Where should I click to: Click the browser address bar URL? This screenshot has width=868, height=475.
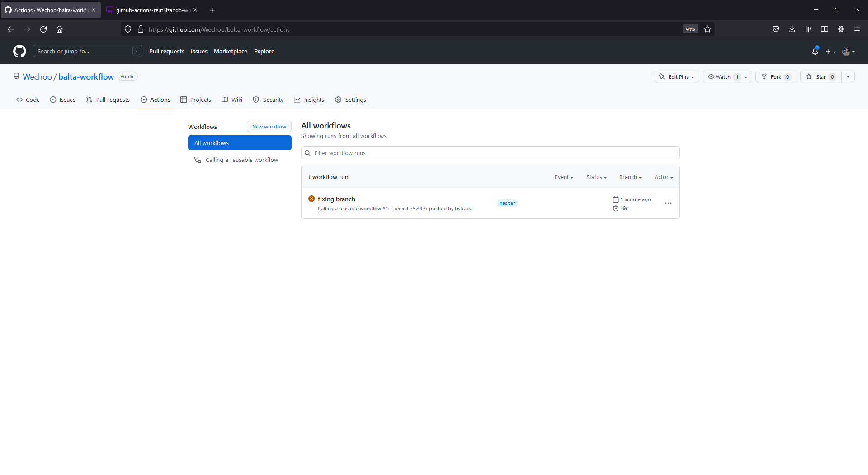pyautogui.click(x=219, y=29)
